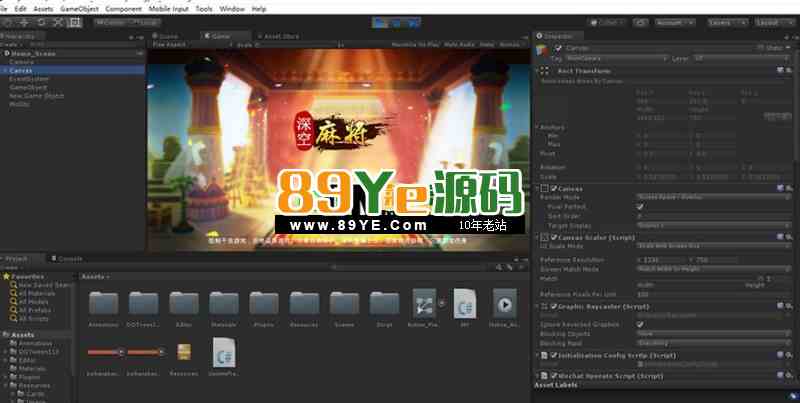Click Maximize On Play button in Game view
This screenshot has width=800, height=403.
click(x=415, y=45)
